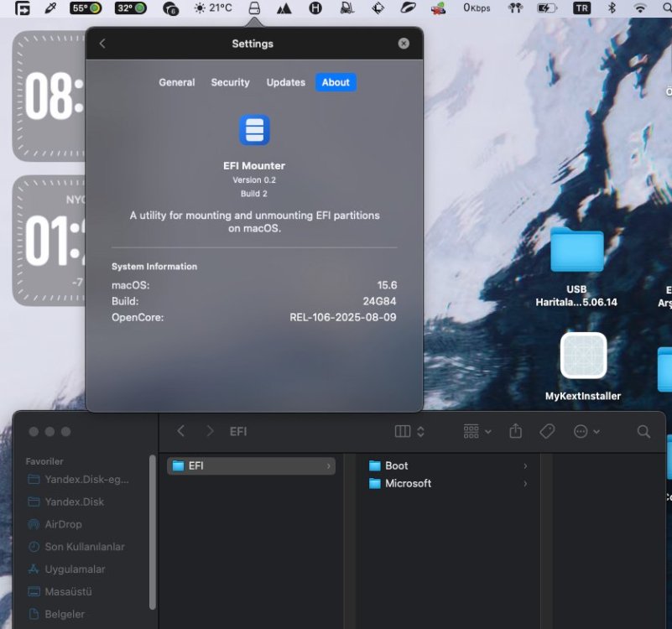Switch to the Updates tab

point(286,82)
